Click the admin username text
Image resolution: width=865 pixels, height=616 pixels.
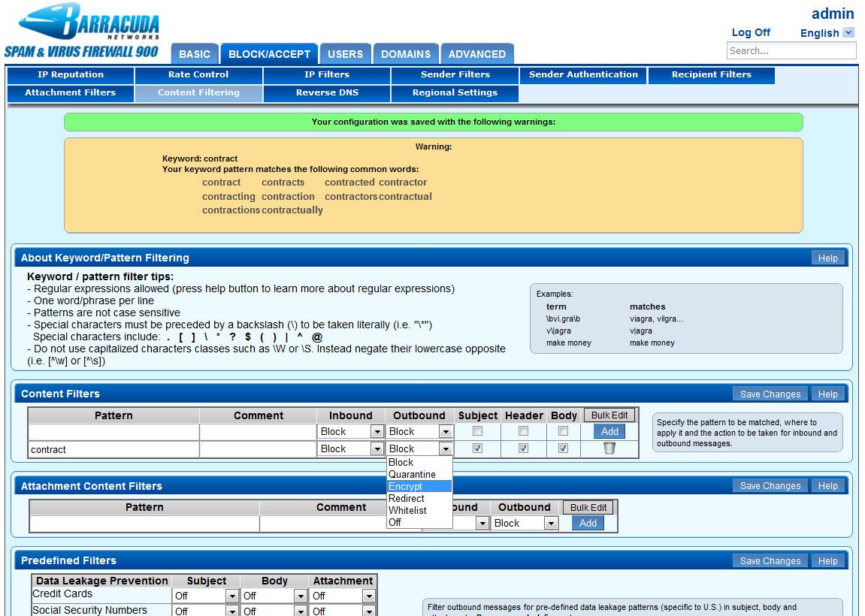click(x=833, y=14)
